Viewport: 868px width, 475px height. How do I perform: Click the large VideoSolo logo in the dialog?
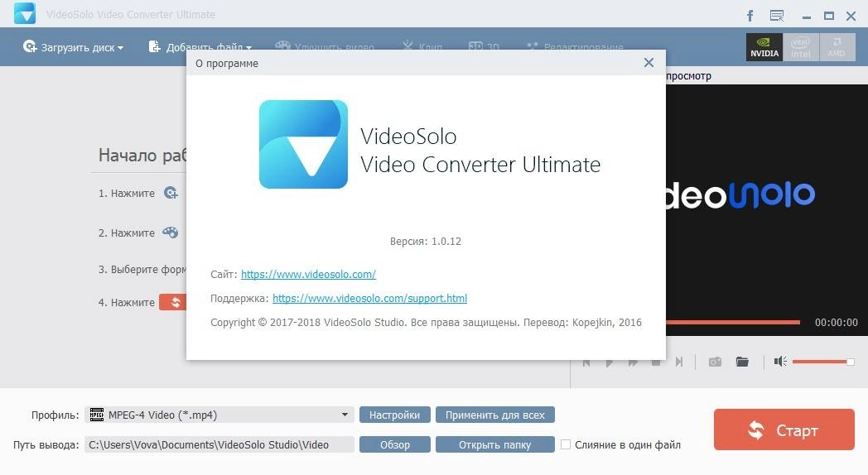[x=303, y=144]
